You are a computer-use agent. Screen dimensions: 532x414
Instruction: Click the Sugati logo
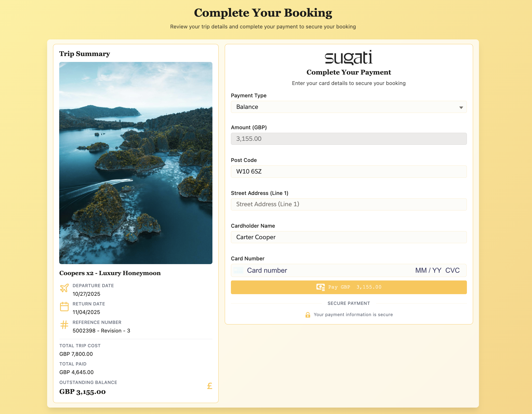[x=349, y=57]
